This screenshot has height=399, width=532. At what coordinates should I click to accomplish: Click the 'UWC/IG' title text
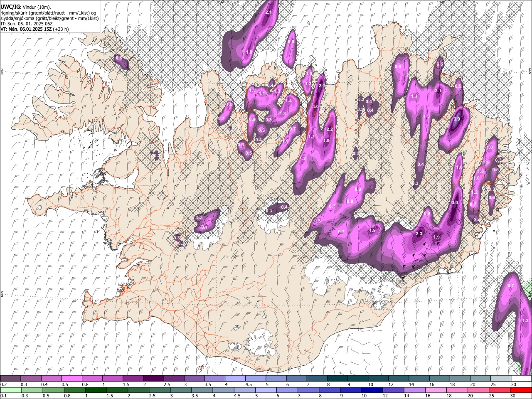tap(10, 7)
